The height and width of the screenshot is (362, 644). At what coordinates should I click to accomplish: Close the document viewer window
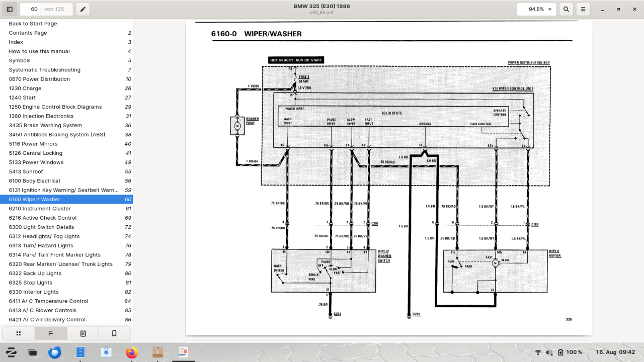(633, 9)
